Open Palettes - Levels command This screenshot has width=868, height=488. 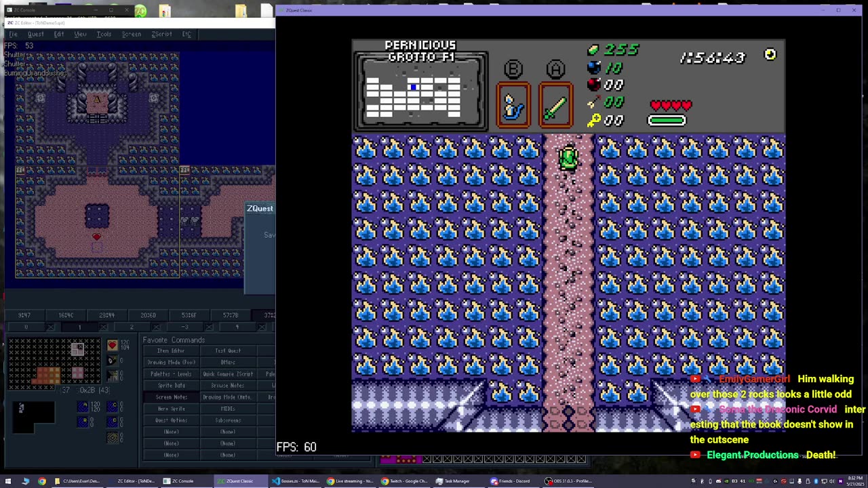pyautogui.click(x=171, y=374)
